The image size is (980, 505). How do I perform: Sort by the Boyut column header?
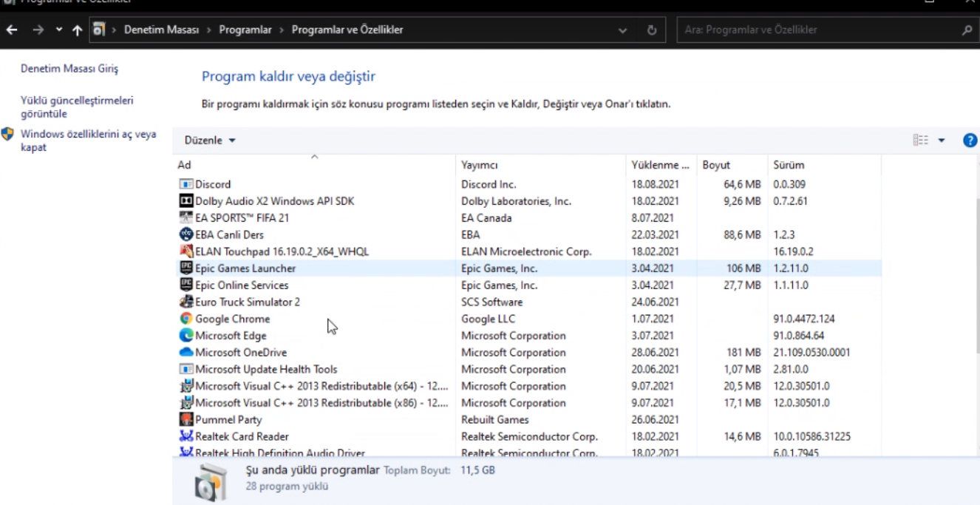732,165
